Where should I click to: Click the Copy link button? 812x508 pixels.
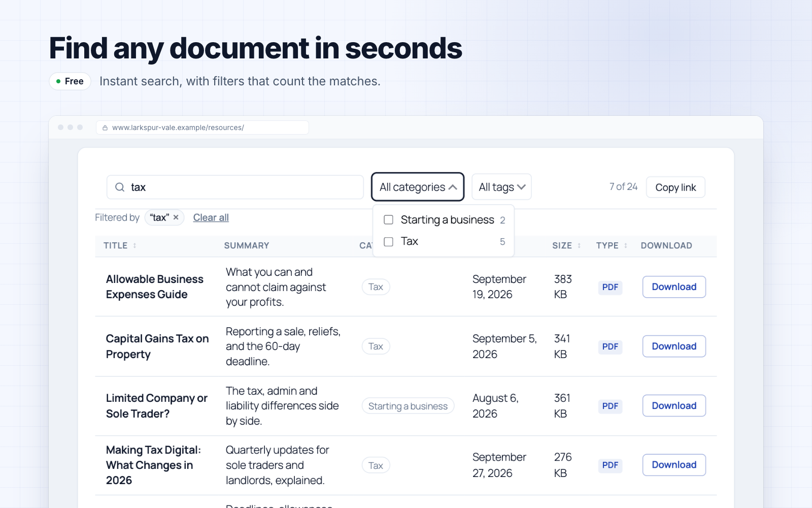(x=675, y=187)
